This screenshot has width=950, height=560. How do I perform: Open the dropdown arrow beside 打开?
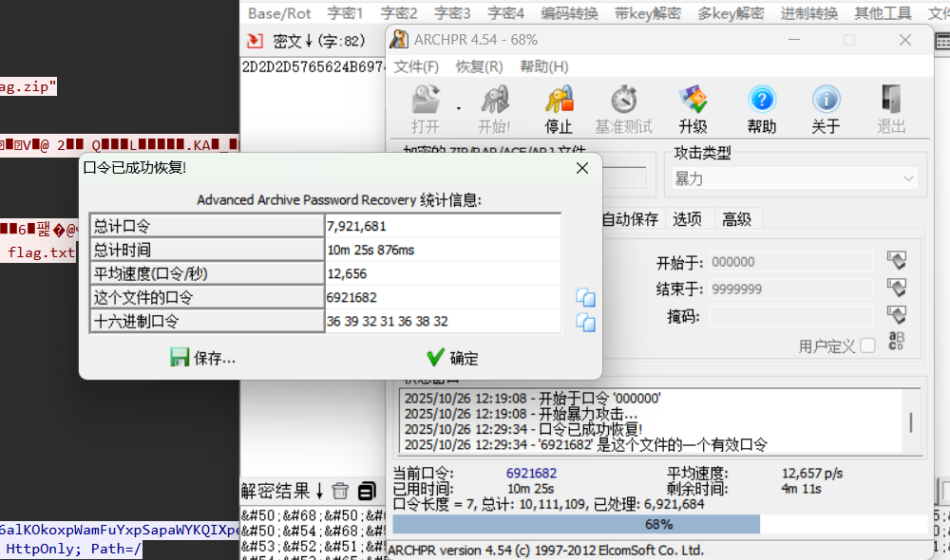[459, 108]
